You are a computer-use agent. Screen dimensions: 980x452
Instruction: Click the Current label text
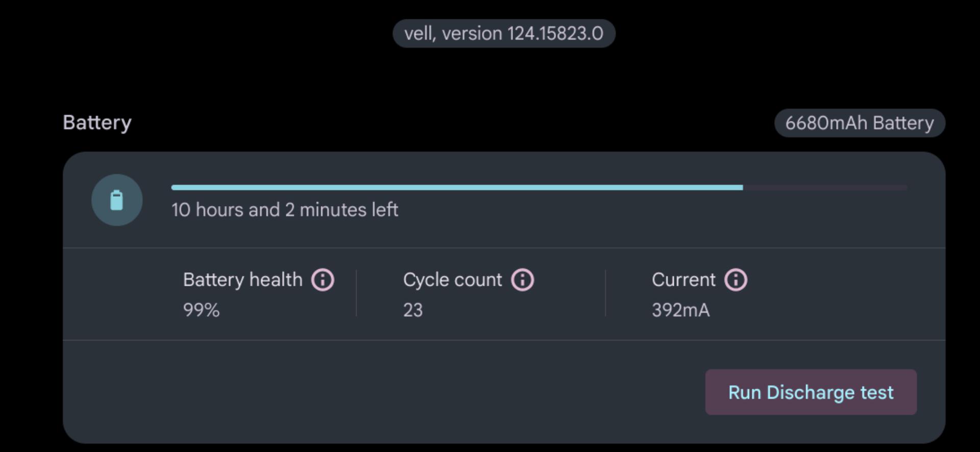pos(683,280)
